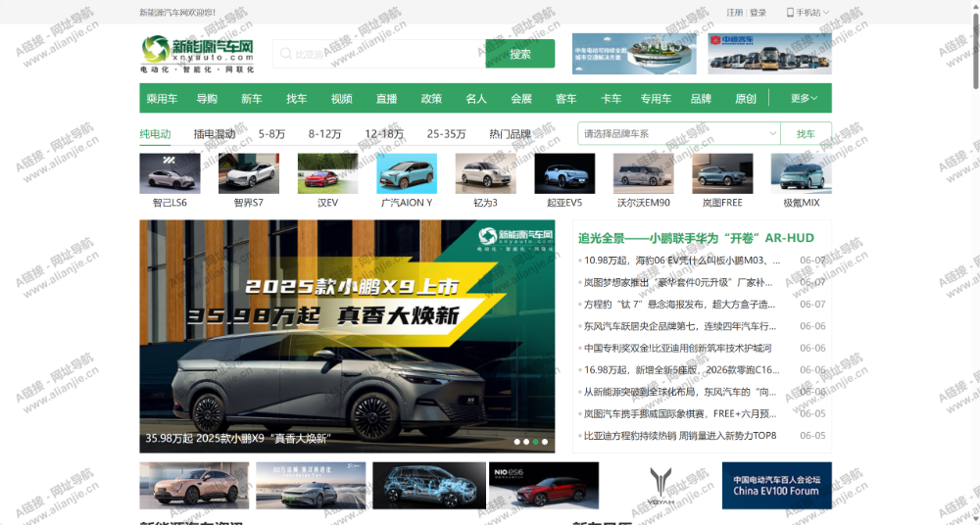Open the 专用车 navigation item
Screen dimensions: 980x525
click(656, 98)
